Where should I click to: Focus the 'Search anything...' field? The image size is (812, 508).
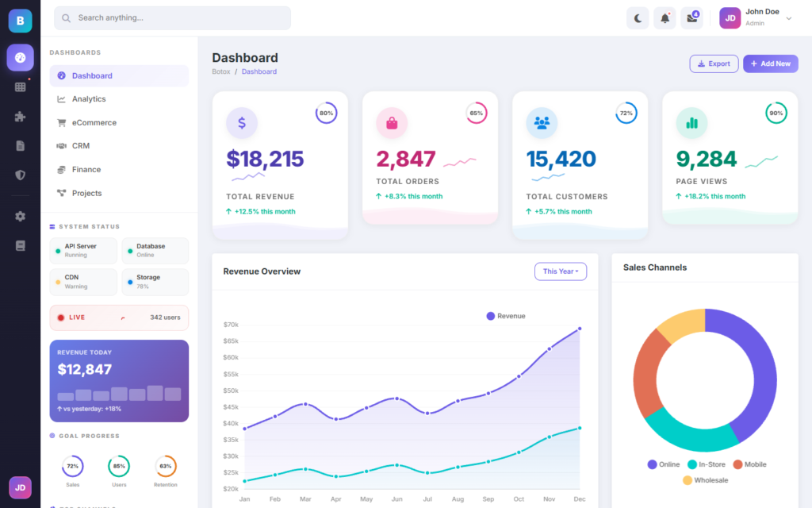(172, 18)
